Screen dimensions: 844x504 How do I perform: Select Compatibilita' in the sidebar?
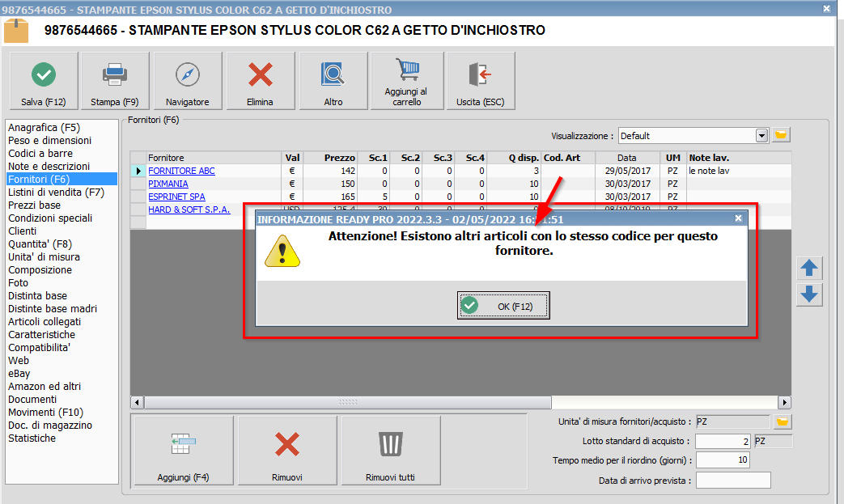click(40, 347)
